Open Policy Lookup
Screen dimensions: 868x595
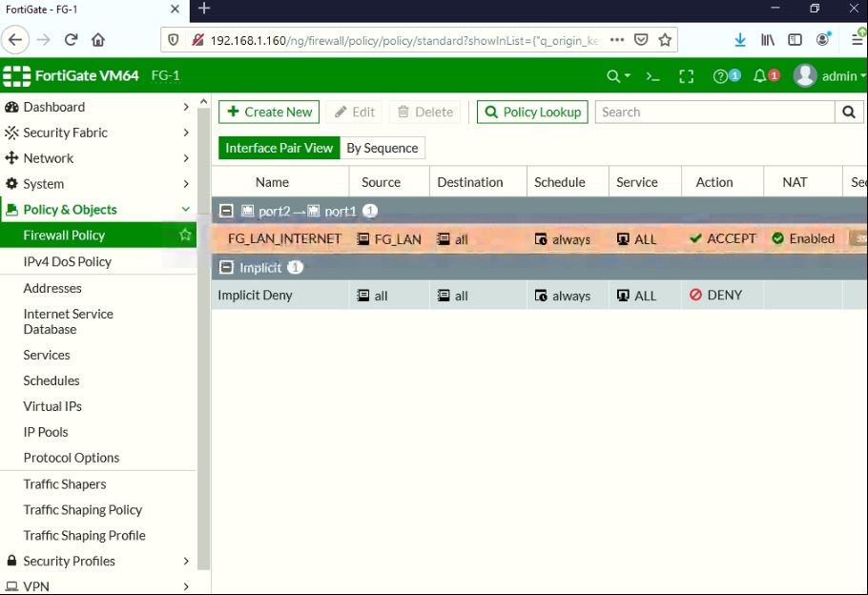point(531,112)
